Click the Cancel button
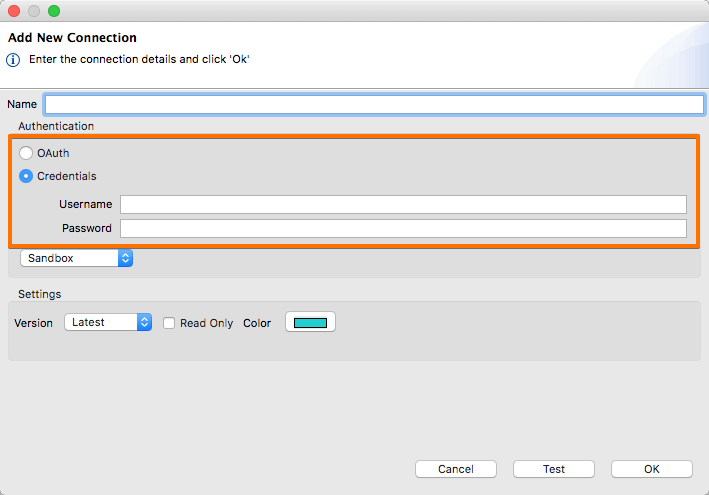 (x=456, y=469)
